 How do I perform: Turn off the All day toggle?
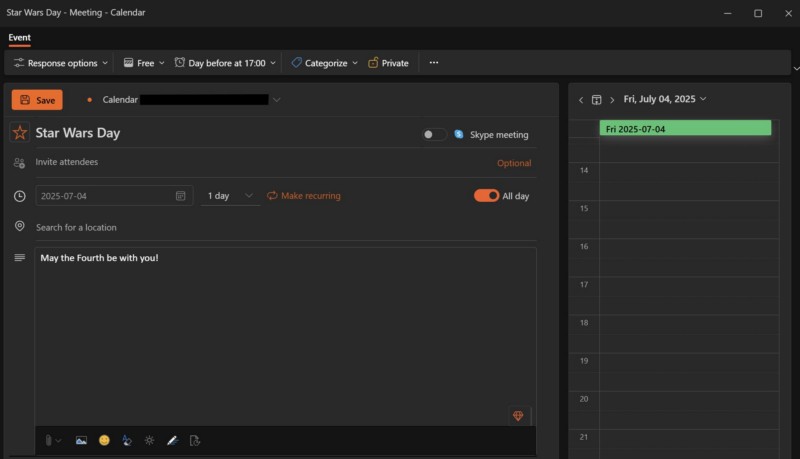486,196
